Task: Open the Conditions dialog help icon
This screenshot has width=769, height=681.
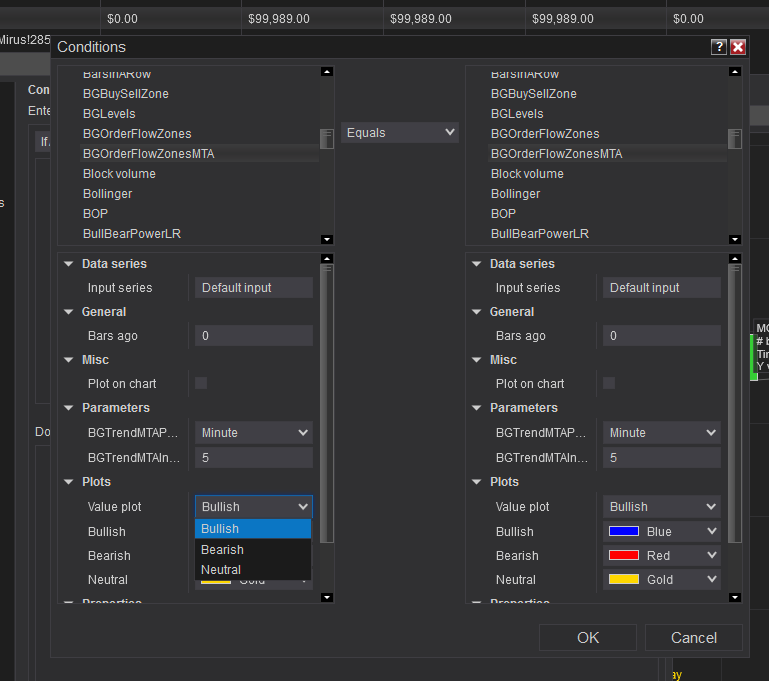Action: click(718, 47)
